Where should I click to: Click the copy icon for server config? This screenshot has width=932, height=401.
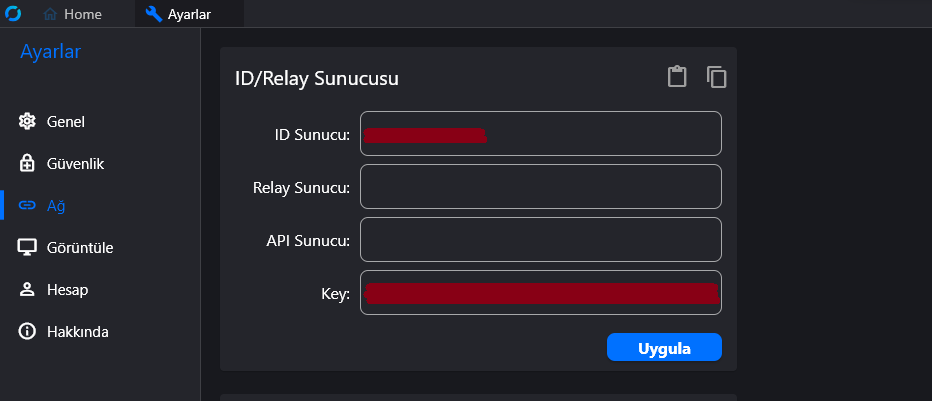(717, 77)
